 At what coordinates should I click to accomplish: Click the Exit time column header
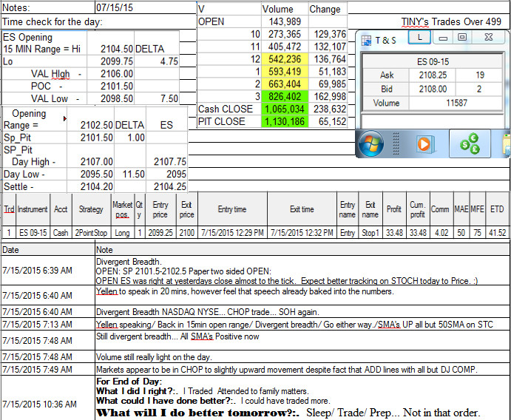[302, 209]
